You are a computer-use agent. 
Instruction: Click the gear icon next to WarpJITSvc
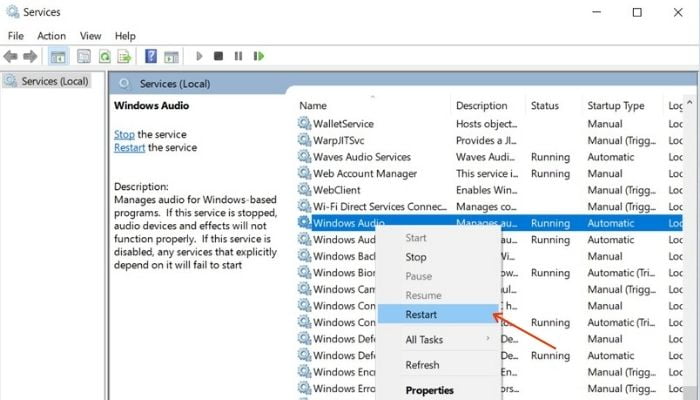pyautogui.click(x=304, y=139)
